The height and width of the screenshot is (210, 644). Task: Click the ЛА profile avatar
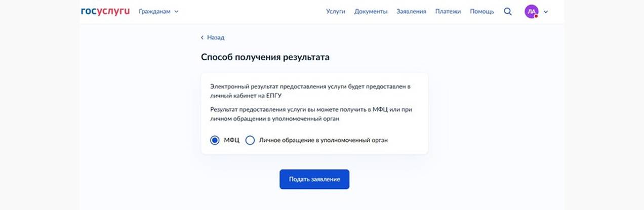[x=531, y=11]
